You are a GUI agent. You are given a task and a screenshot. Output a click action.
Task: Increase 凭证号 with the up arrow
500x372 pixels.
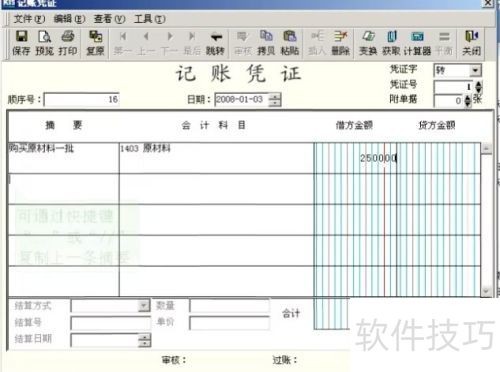(x=479, y=84)
